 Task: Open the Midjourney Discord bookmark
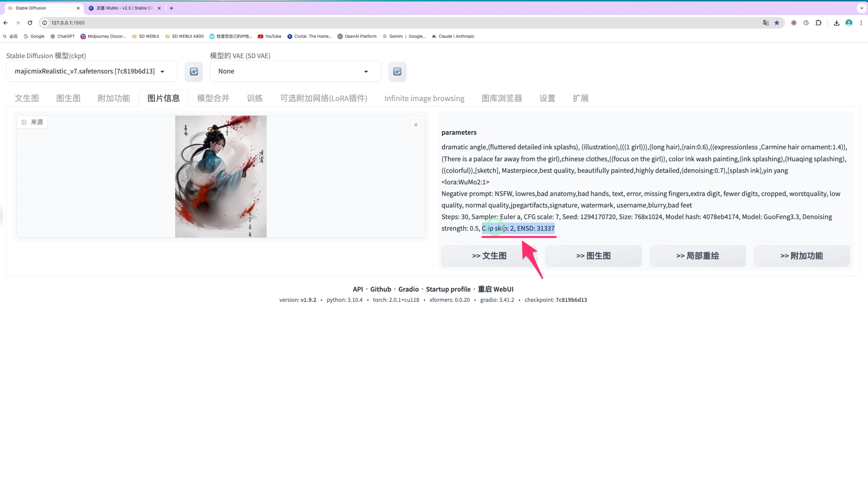pos(103,36)
